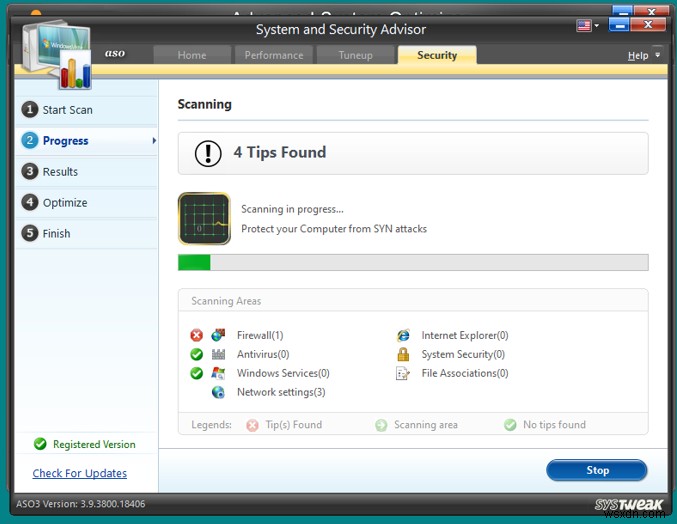Click the Scanning area legend icon

tap(381, 425)
